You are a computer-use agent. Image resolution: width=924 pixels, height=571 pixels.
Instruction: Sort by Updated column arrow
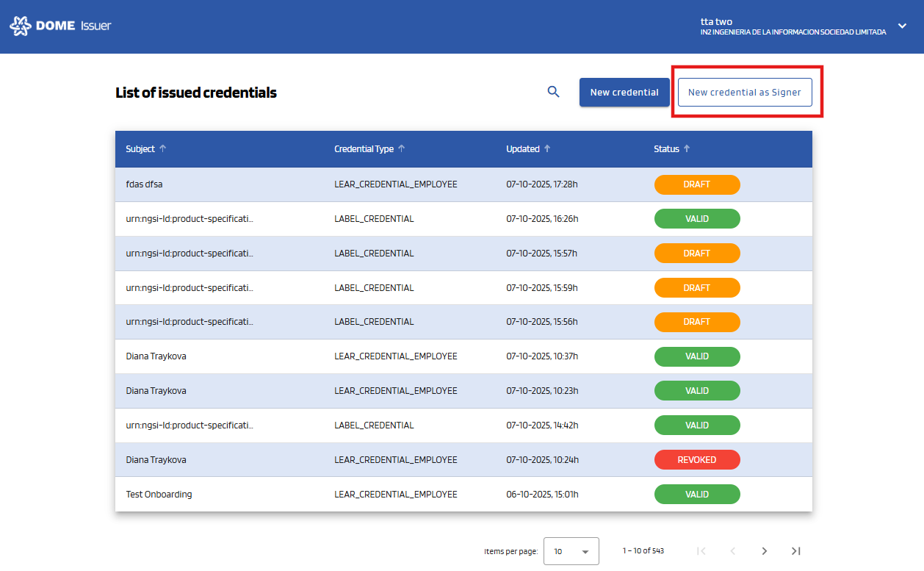tap(547, 148)
